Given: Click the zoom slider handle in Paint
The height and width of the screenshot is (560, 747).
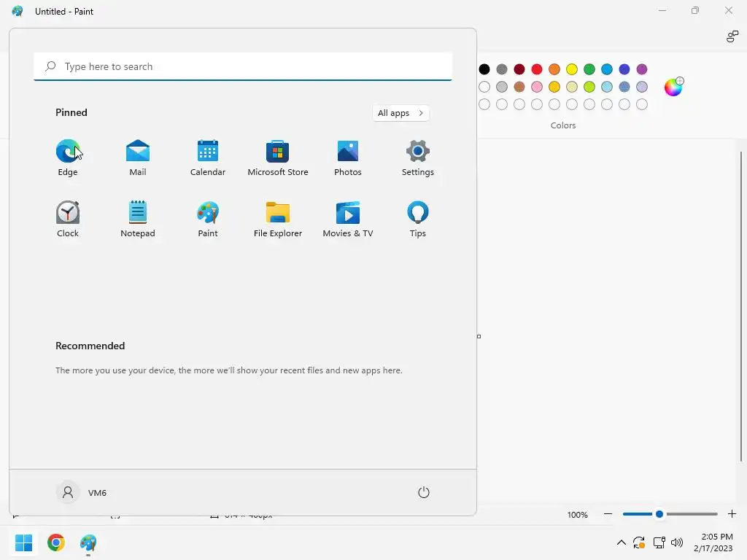Looking at the screenshot, I should point(659,514).
